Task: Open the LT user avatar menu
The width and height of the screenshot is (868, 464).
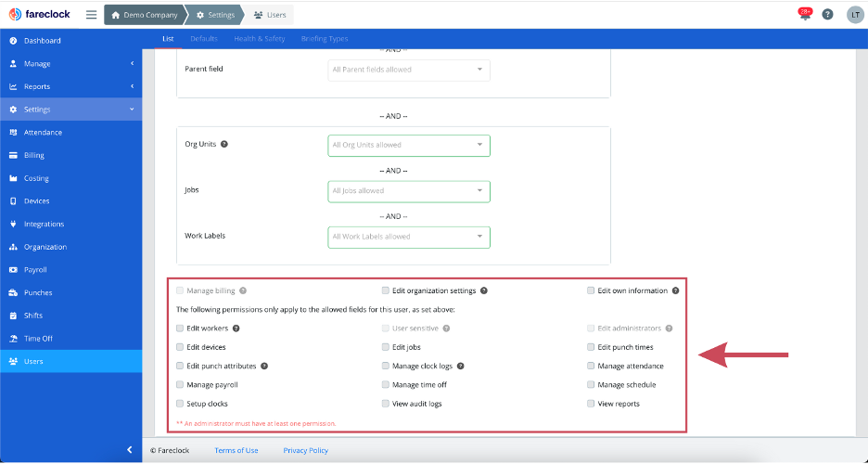Action: [855, 15]
